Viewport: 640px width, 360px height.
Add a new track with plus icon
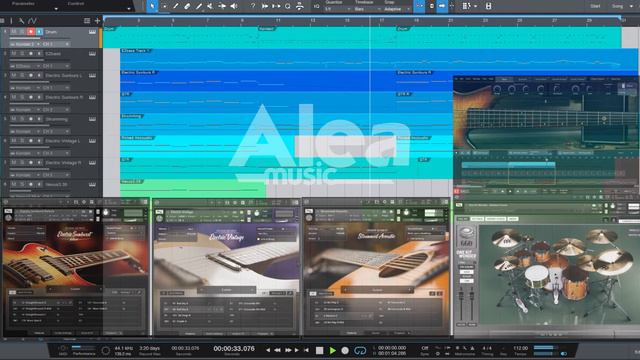point(97,20)
